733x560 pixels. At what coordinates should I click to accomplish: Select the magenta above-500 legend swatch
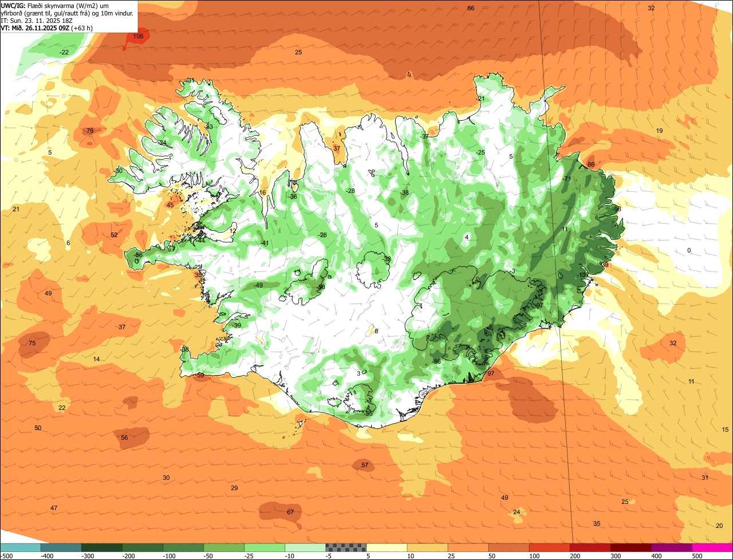pyautogui.click(x=712, y=547)
